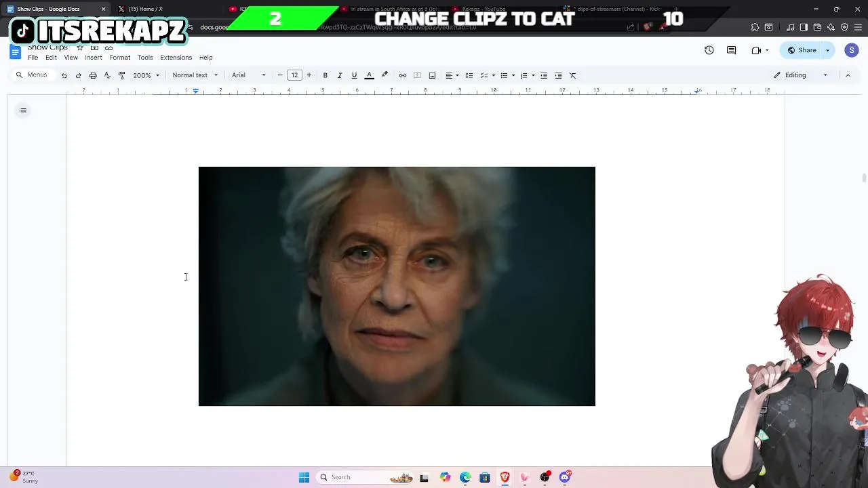Increase indent of the paragraph

pos(558,75)
